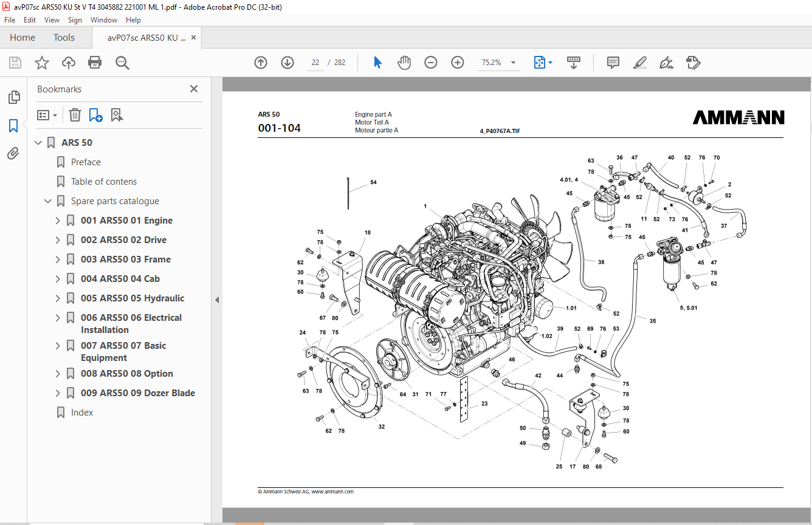Open the Page Thumbnails panel icon
This screenshot has height=525, width=812.
click(x=13, y=97)
